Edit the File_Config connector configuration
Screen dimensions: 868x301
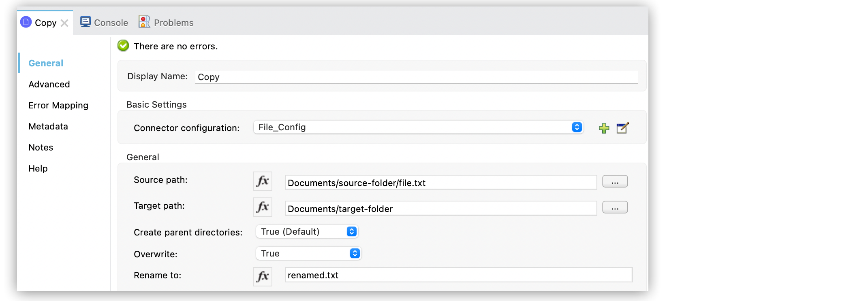[x=622, y=128]
